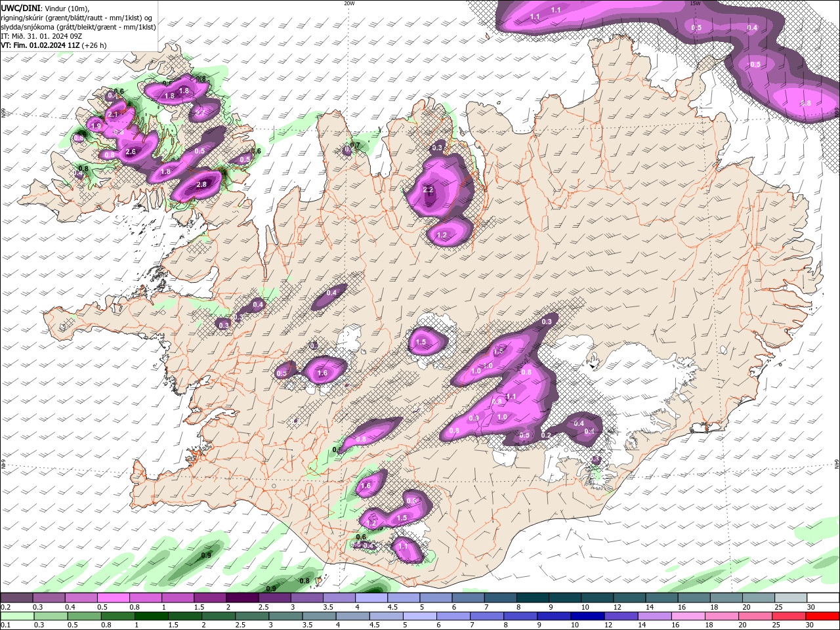Click the '20W' longitude label
The height and width of the screenshot is (630, 840).
(x=349, y=3)
